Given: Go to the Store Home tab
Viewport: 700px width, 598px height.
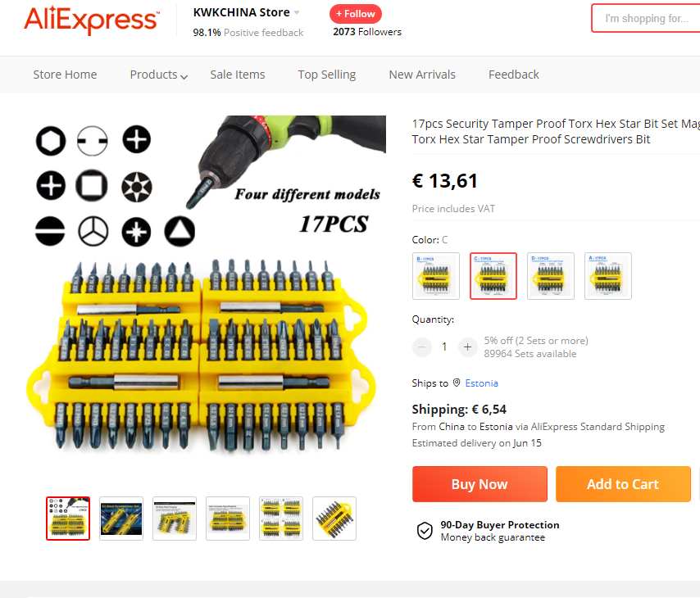Looking at the screenshot, I should pos(65,75).
